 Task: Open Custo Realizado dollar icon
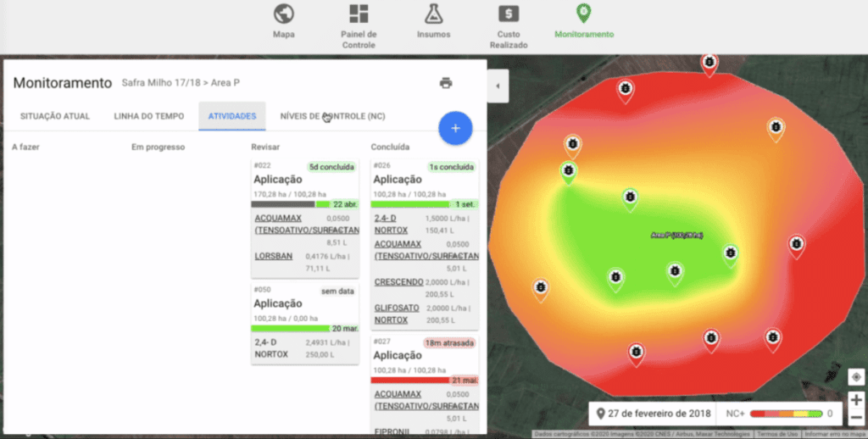pyautogui.click(x=508, y=14)
